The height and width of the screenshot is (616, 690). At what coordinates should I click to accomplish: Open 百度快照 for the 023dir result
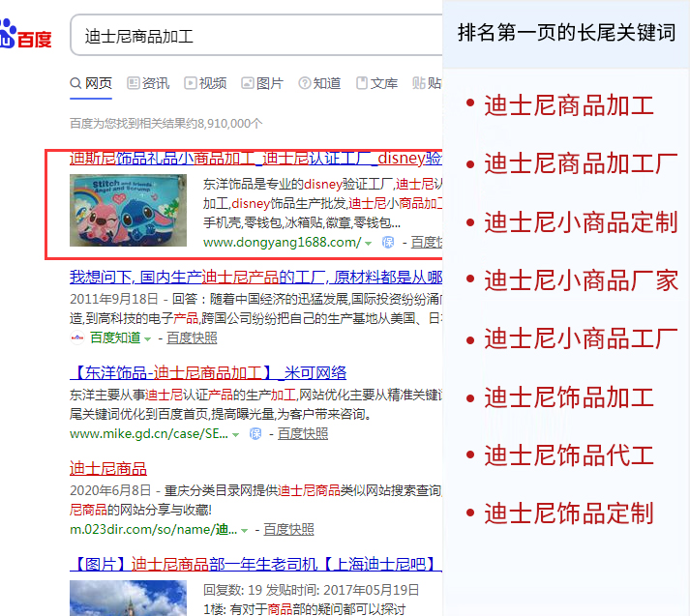[x=288, y=529]
